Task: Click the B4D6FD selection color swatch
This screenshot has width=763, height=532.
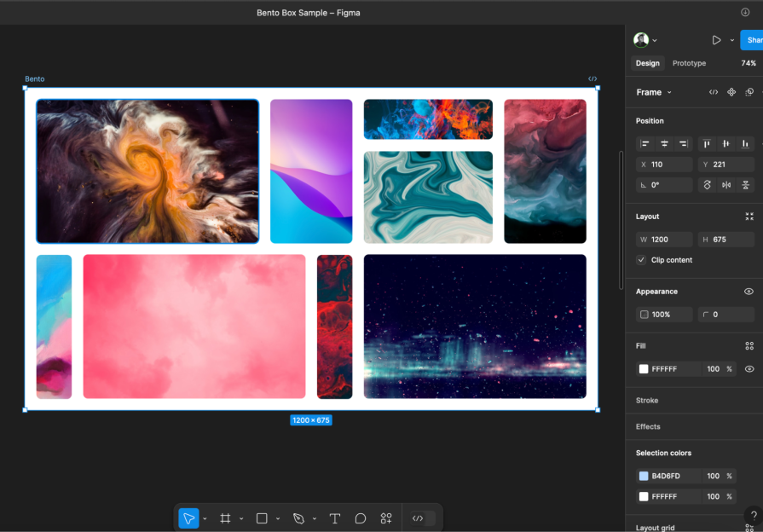Action: tap(644, 476)
